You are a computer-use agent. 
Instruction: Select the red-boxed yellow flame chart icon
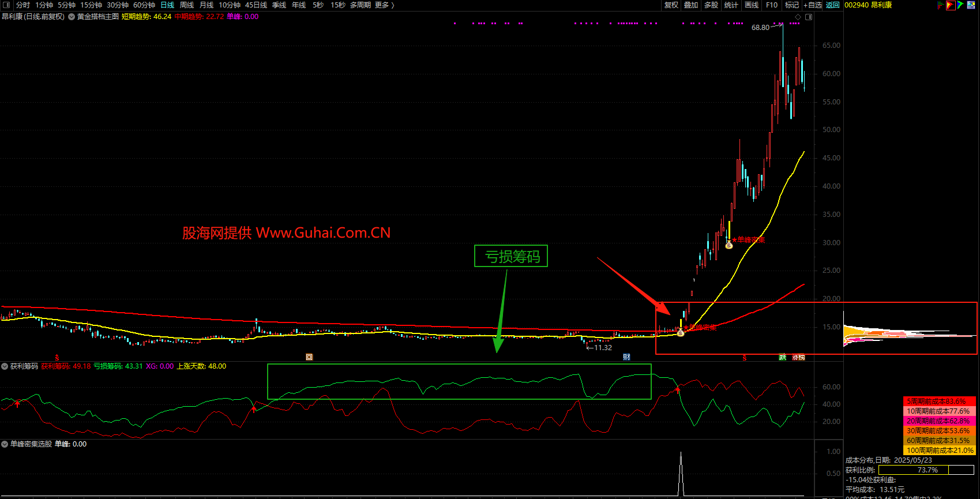pos(951,5)
